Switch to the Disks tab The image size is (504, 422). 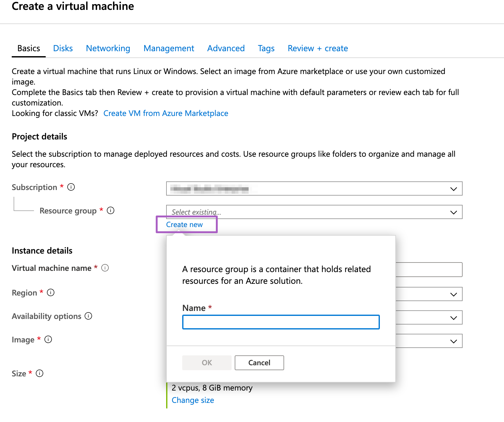pos(63,48)
